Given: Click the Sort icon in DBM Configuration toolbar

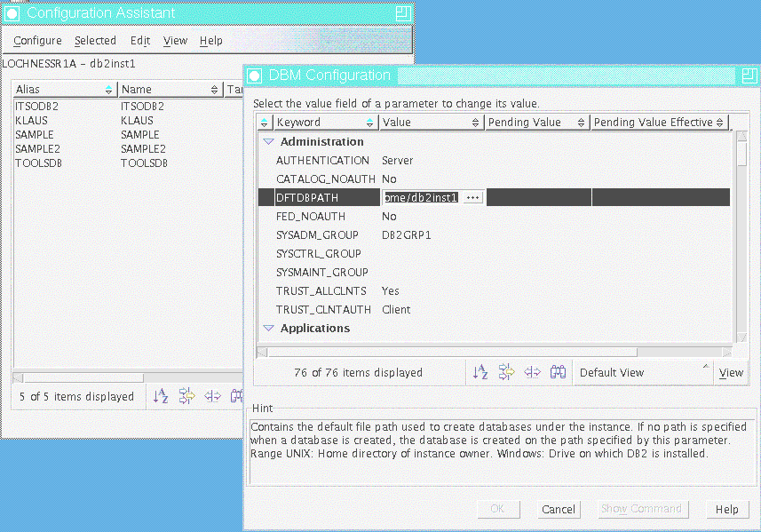Looking at the screenshot, I should click(x=480, y=373).
